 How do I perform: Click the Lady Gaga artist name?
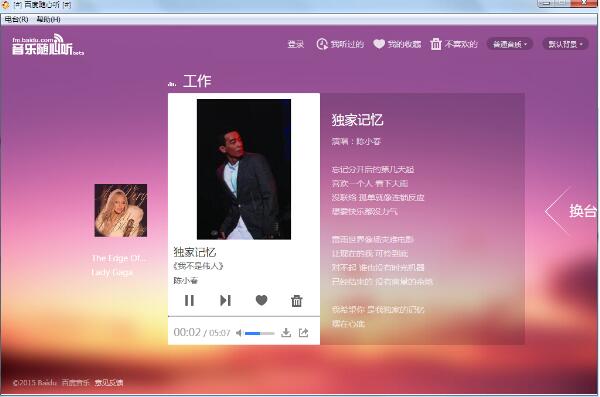[112, 272]
